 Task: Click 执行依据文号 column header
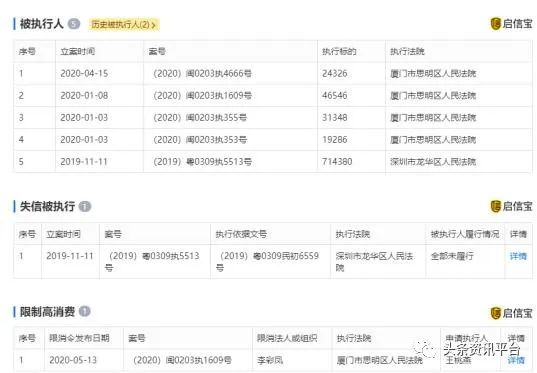click(x=241, y=234)
